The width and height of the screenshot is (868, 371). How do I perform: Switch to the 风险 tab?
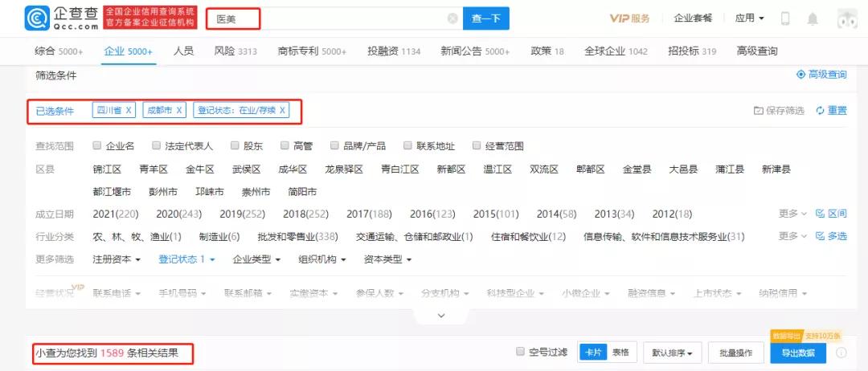(235, 51)
